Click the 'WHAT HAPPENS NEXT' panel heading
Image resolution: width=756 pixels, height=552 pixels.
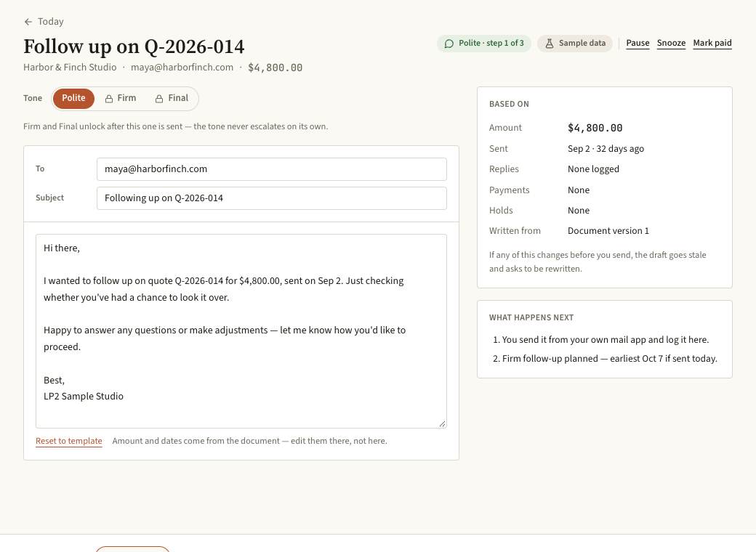coord(531,317)
